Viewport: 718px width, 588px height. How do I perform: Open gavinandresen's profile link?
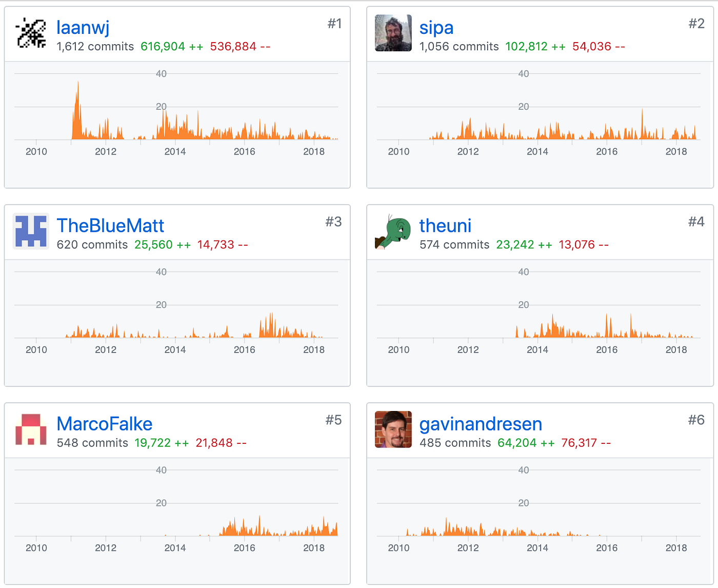(x=481, y=424)
